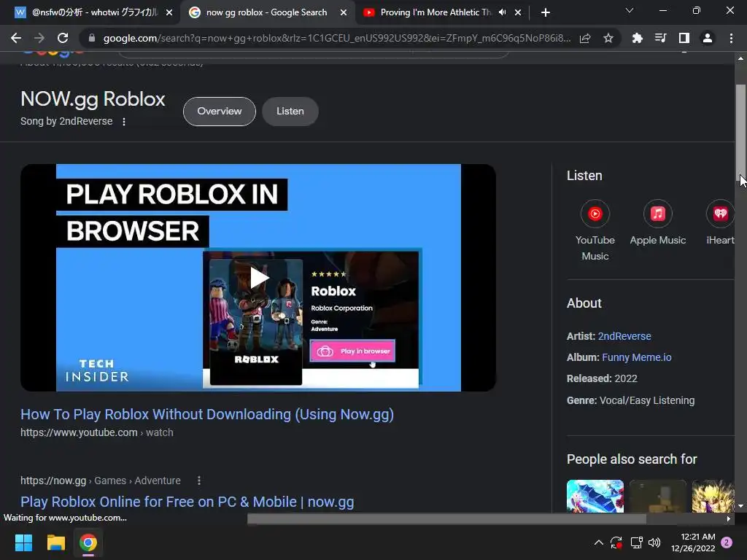Open the notification badge showing 2
Screen dimensions: 747x560
pos(727,542)
